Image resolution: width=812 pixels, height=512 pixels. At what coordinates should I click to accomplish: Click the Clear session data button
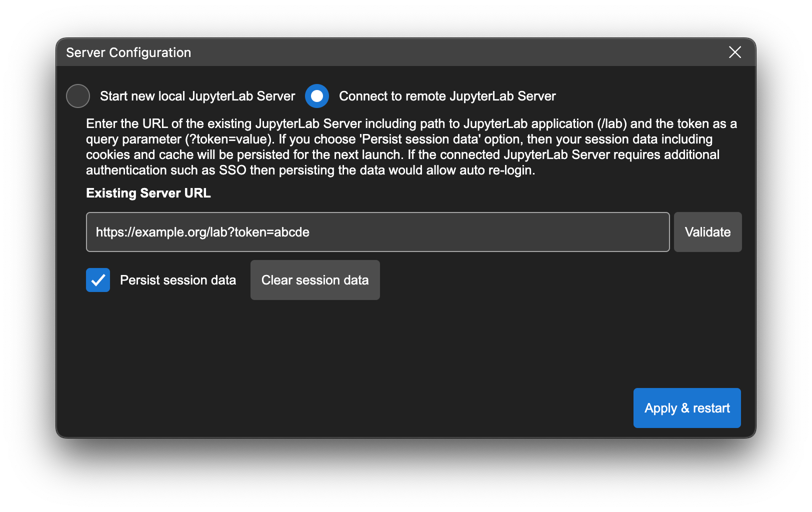315,280
